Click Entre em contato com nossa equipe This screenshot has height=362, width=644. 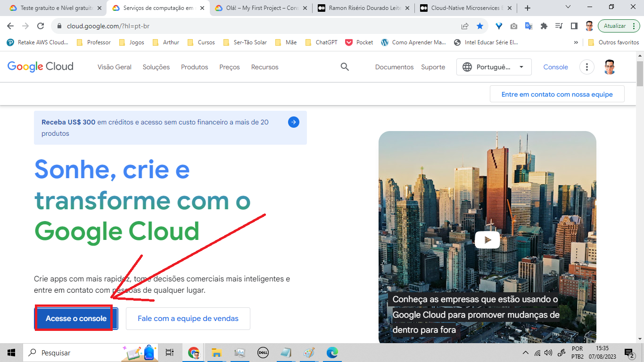(x=557, y=94)
